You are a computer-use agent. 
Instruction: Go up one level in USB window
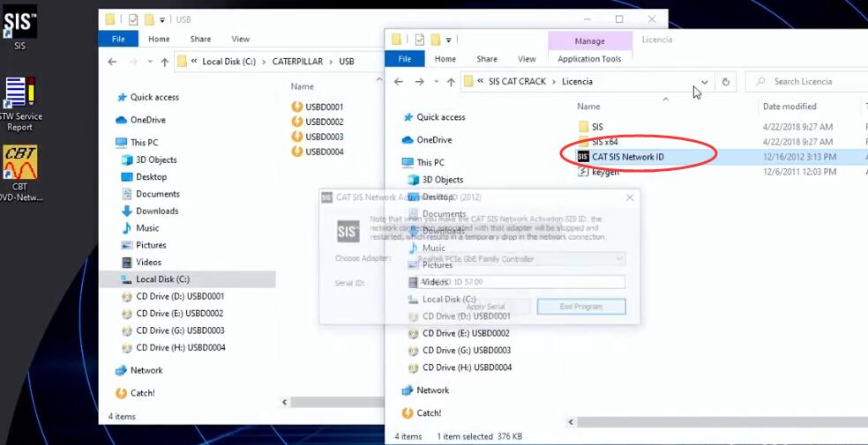(164, 62)
